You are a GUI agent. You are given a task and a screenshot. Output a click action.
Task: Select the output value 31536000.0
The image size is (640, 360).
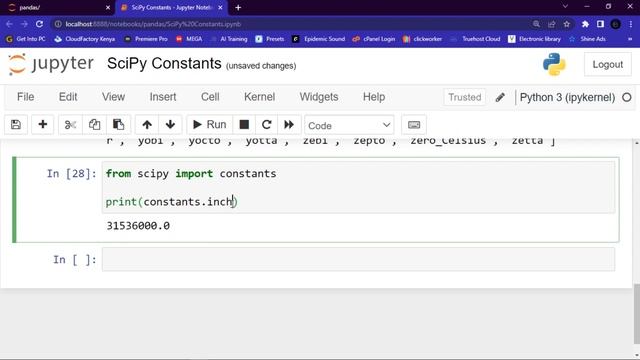tap(138, 226)
